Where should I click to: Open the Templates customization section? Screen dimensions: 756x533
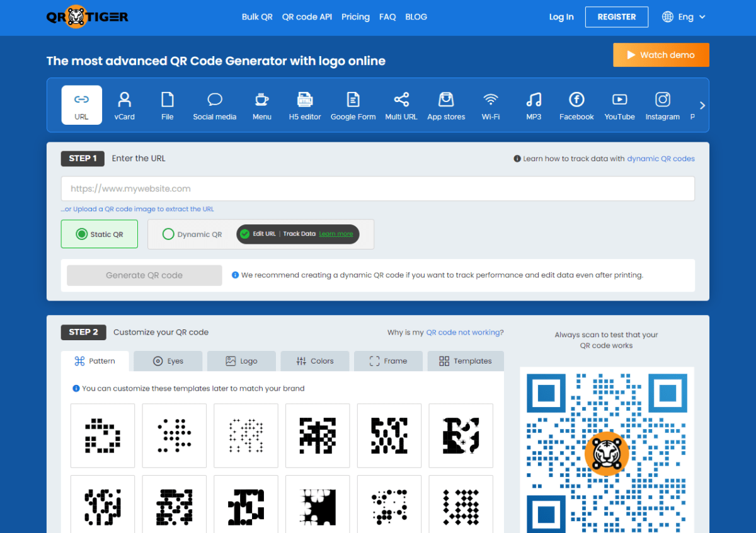[x=465, y=360]
